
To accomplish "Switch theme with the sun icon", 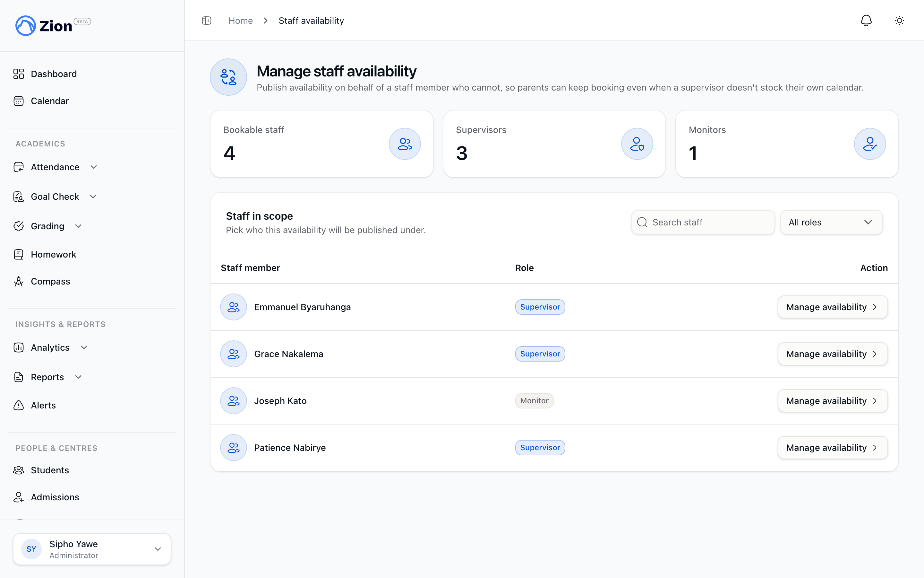I will click(x=900, y=21).
